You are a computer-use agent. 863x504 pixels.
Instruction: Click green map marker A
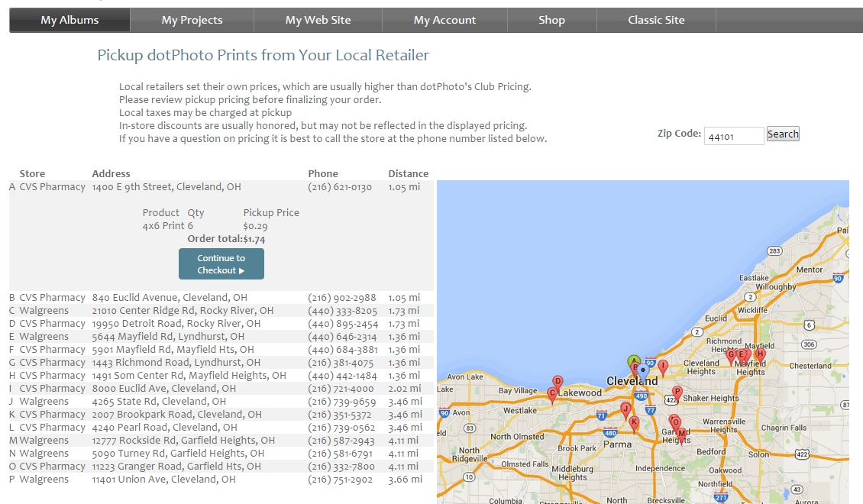[634, 361]
